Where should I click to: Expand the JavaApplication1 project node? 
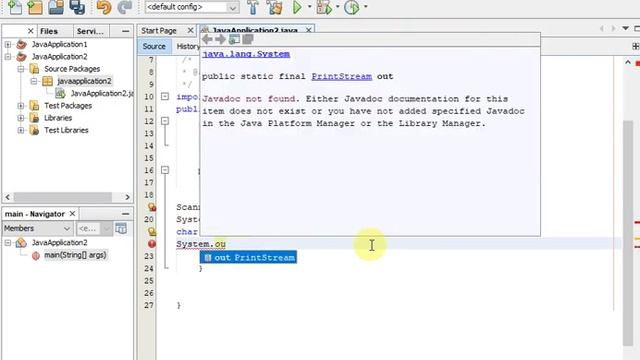pyautogui.click(x=8, y=44)
